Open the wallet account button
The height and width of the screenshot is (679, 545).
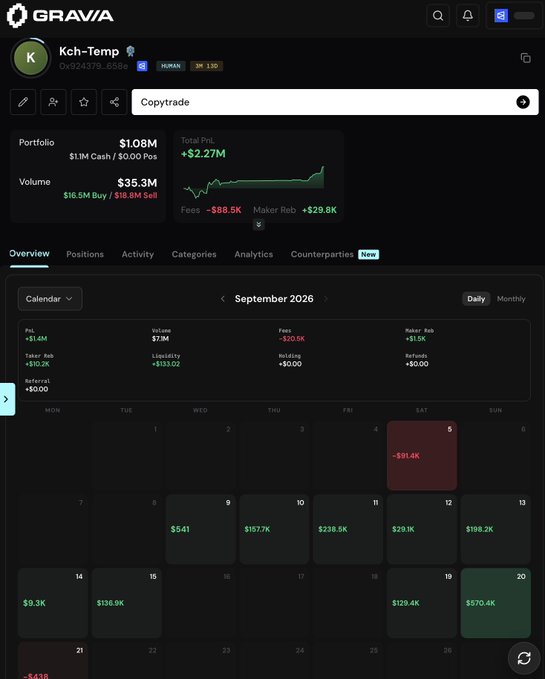514,16
